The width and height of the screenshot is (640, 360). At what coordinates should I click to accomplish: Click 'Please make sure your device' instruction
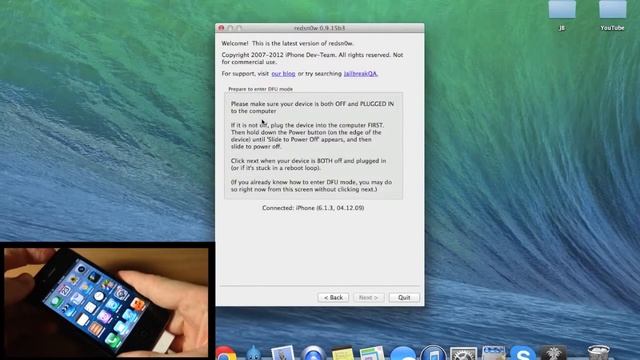coord(312,107)
